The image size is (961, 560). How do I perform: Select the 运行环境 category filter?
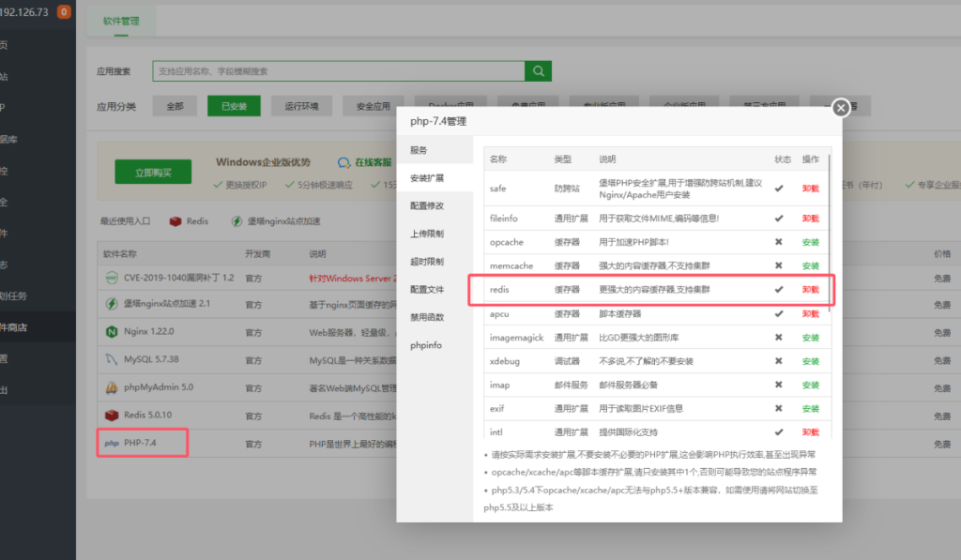click(301, 106)
